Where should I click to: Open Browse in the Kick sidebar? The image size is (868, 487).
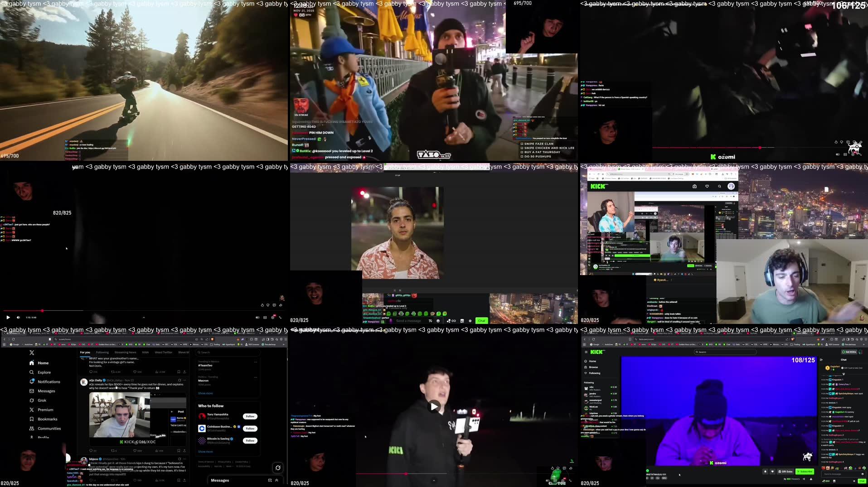pyautogui.click(x=593, y=367)
